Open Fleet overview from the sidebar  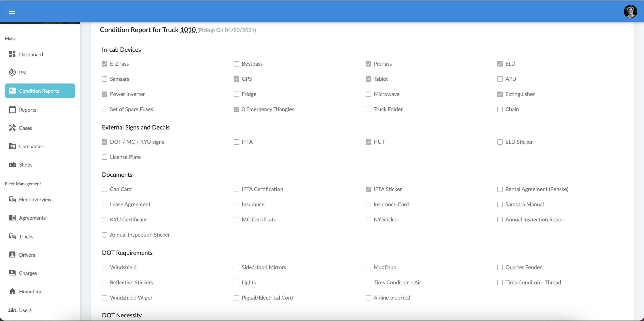[x=13, y=199]
